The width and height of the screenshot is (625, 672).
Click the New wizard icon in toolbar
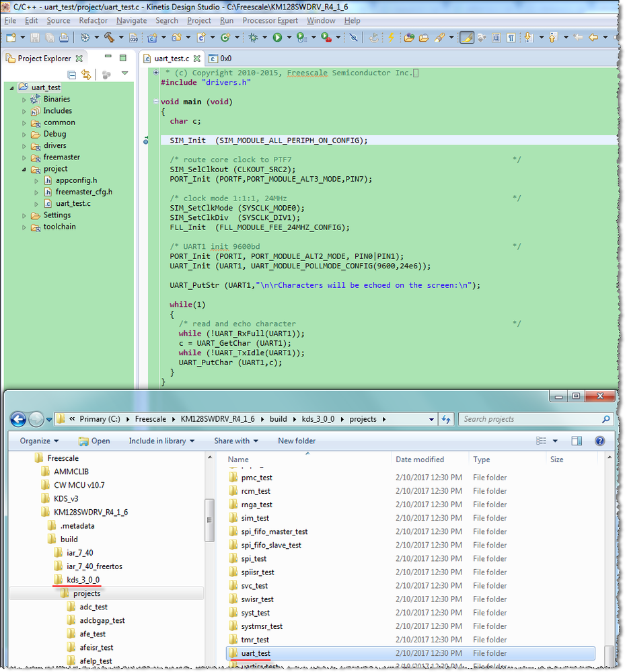[11, 38]
